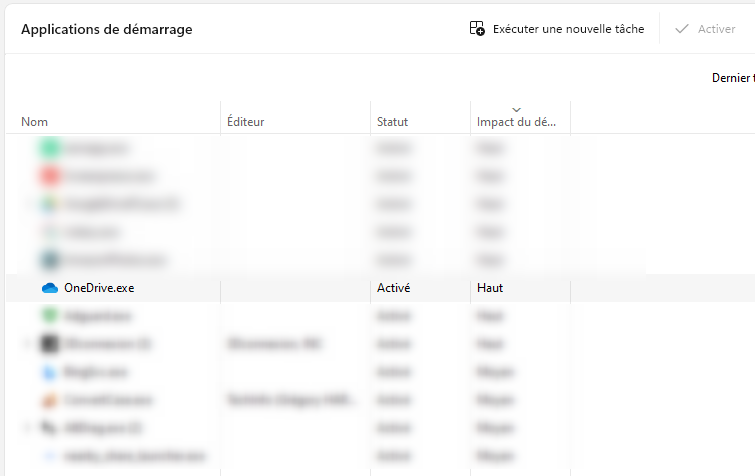Expand the group two rows below OneDrive
This screenshot has width=755, height=476.
click(27, 344)
